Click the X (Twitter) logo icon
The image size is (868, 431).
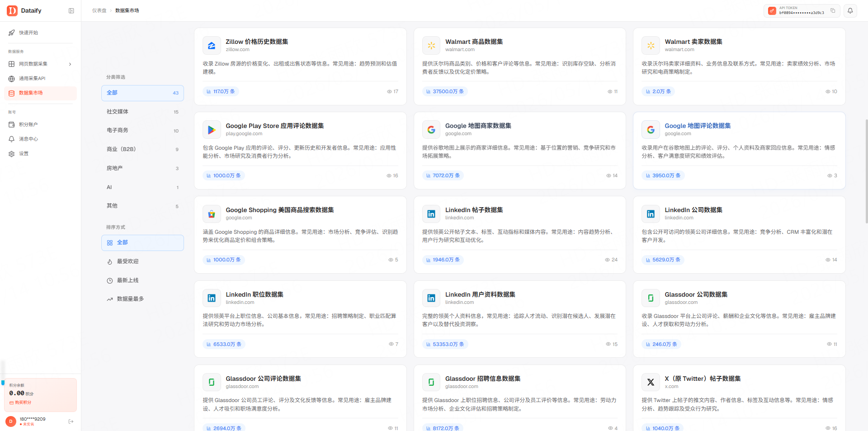click(x=651, y=382)
